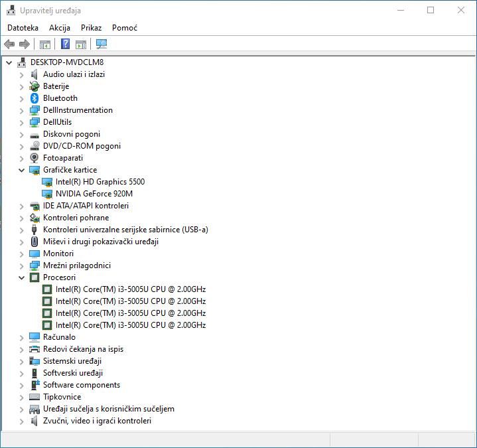Open the Akcija menu
The height and width of the screenshot is (448, 477).
pos(60,28)
